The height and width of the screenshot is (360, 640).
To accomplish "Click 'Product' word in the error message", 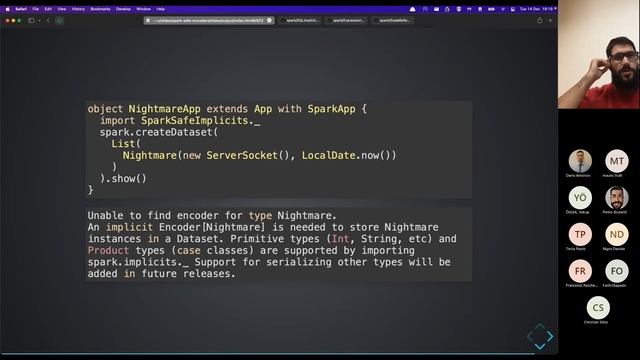I will (x=108, y=250).
